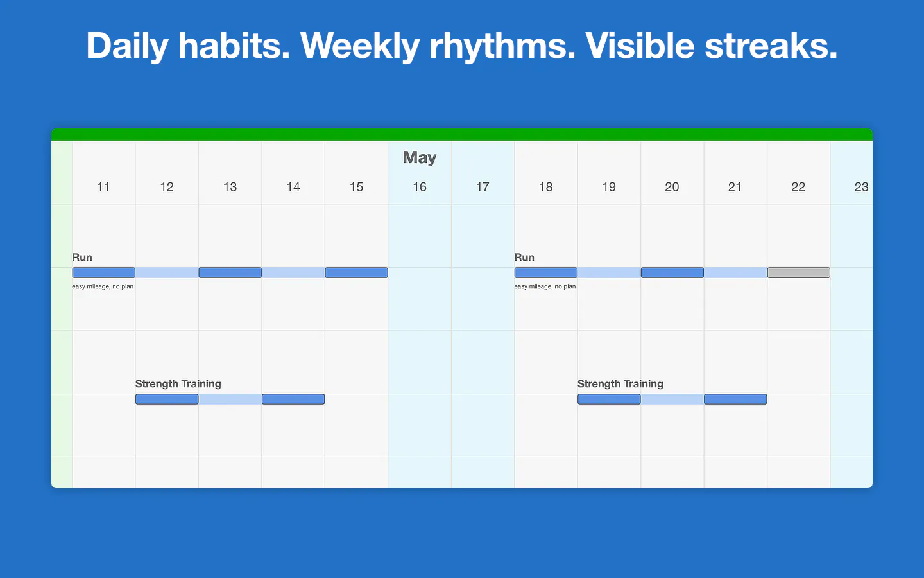
Task: Select the Run bar on May 18
Action: click(545, 273)
